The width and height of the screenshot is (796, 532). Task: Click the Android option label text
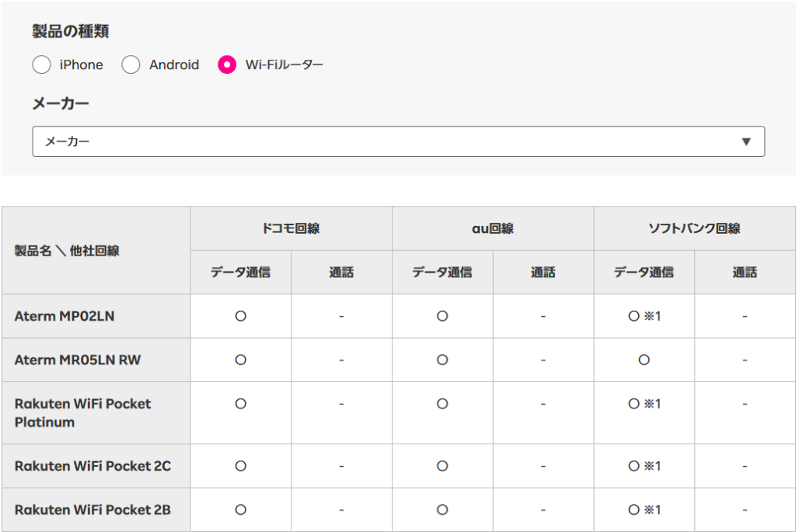(174, 65)
